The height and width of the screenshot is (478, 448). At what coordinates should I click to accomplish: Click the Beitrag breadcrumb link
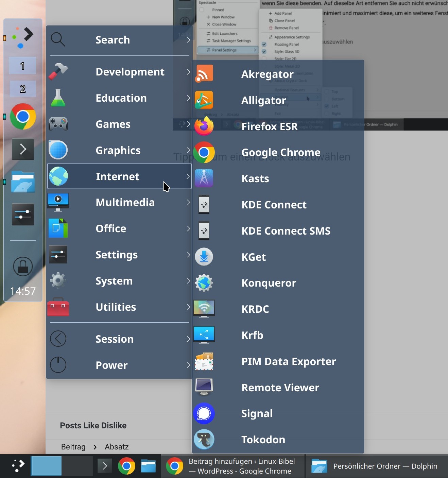pyautogui.click(x=73, y=447)
